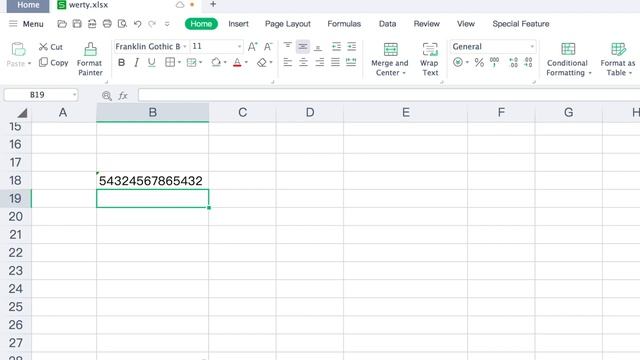Click the Export to PDF icon
Viewport: 640px width, 360px height.
[92, 24]
